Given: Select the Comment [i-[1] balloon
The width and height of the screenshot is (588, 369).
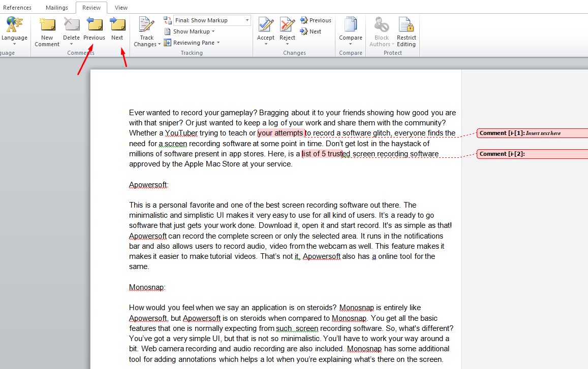Looking at the screenshot, I should click(x=533, y=133).
